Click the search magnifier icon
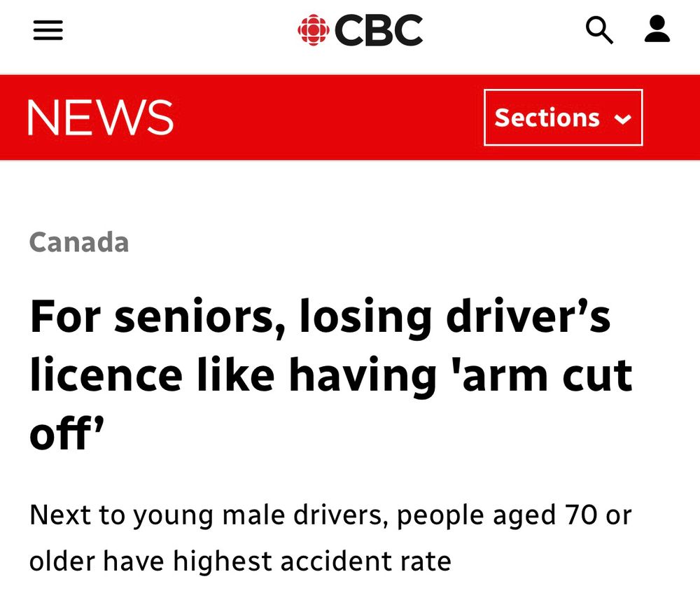700x593 pixels. [x=600, y=30]
